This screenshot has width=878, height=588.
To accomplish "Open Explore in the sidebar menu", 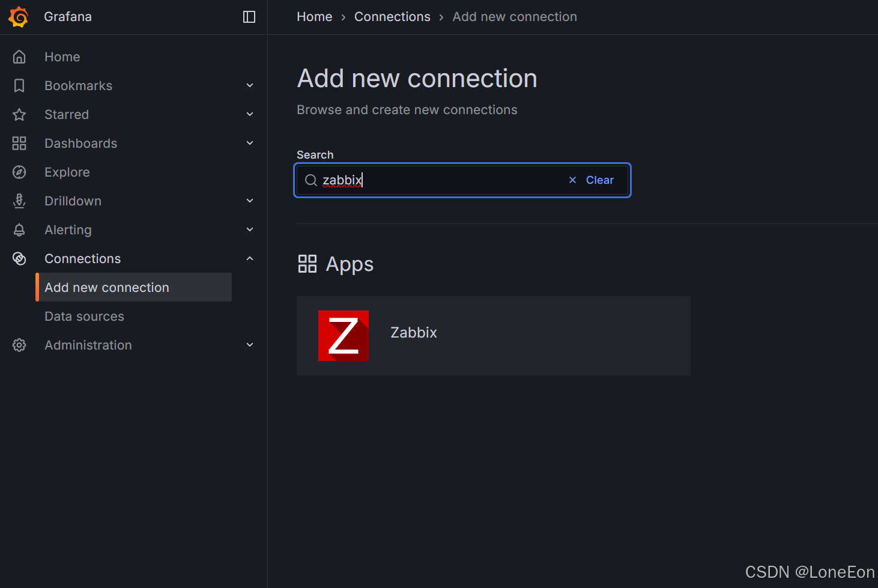I will [x=67, y=172].
